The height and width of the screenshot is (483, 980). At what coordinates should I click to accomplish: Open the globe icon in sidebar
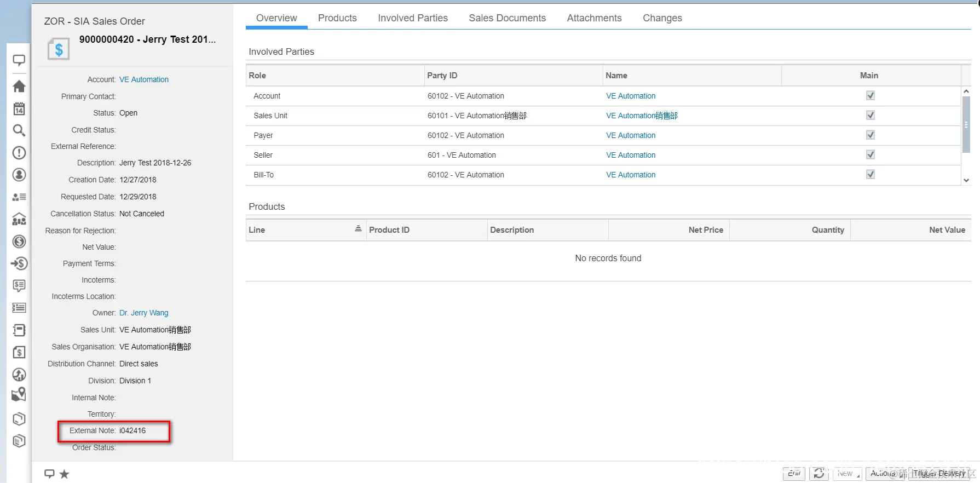click(19, 375)
